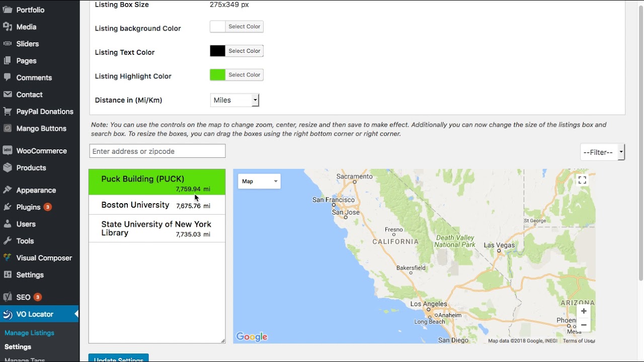The image size is (644, 362).
Task: Click the San Francisco label on map
Action: (333, 200)
